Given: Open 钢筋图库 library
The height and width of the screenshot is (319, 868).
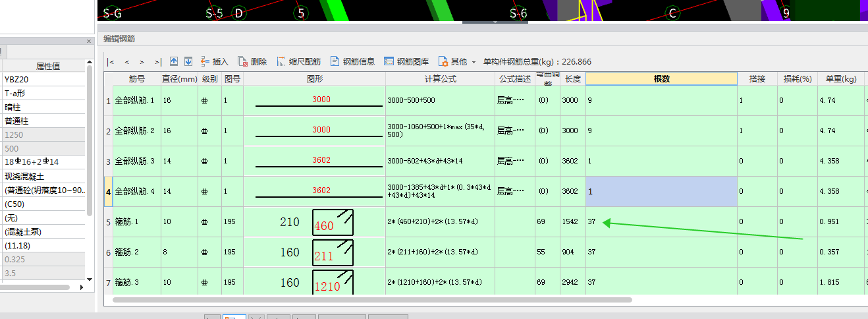Looking at the screenshot, I should coord(406,61).
